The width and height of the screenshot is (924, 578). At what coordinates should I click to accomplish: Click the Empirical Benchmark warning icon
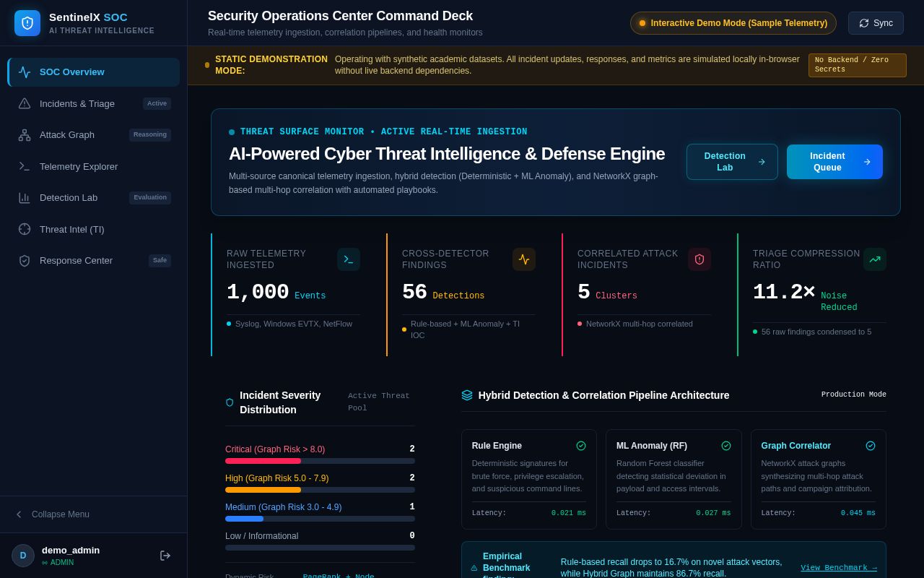click(x=474, y=568)
